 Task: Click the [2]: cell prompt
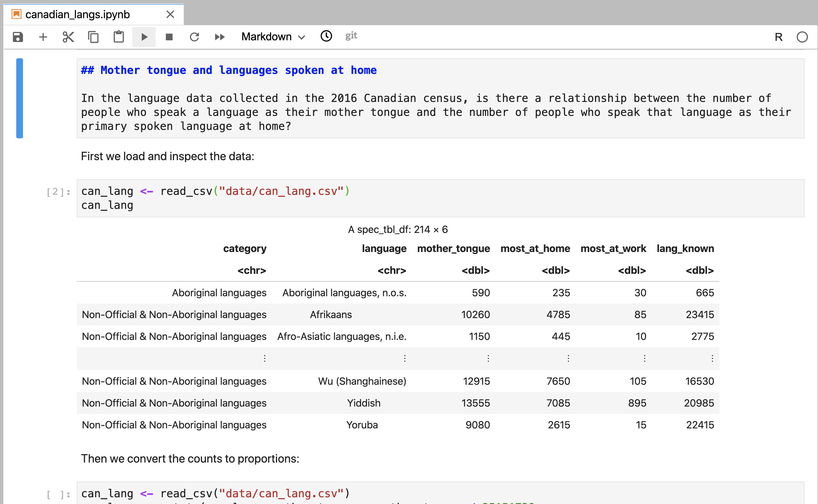pos(58,192)
